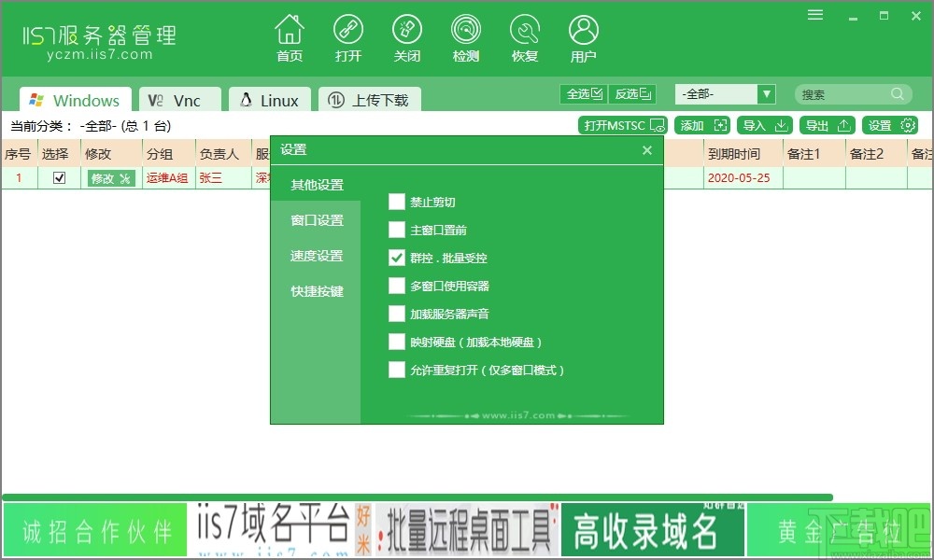Click the 修改 button in row 1

click(x=110, y=177)
